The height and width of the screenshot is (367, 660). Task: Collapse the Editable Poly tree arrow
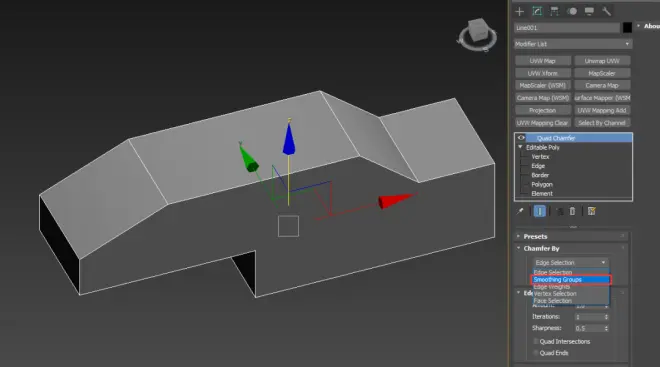point(520,147)
